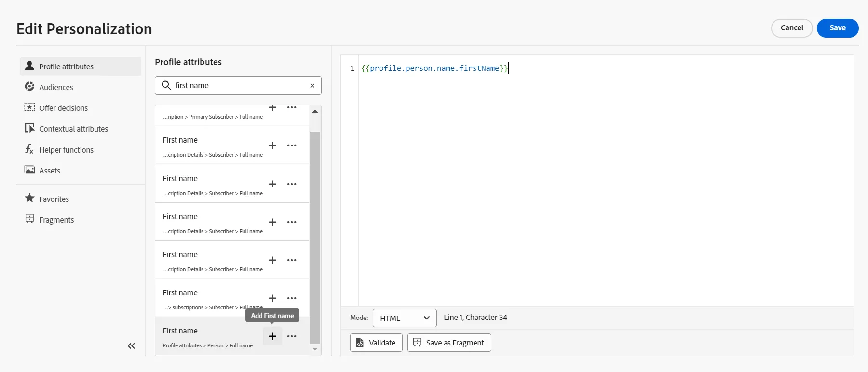Click Save as Fragment
The height and width of the screenshot is (372, 868).
(449, 343)
